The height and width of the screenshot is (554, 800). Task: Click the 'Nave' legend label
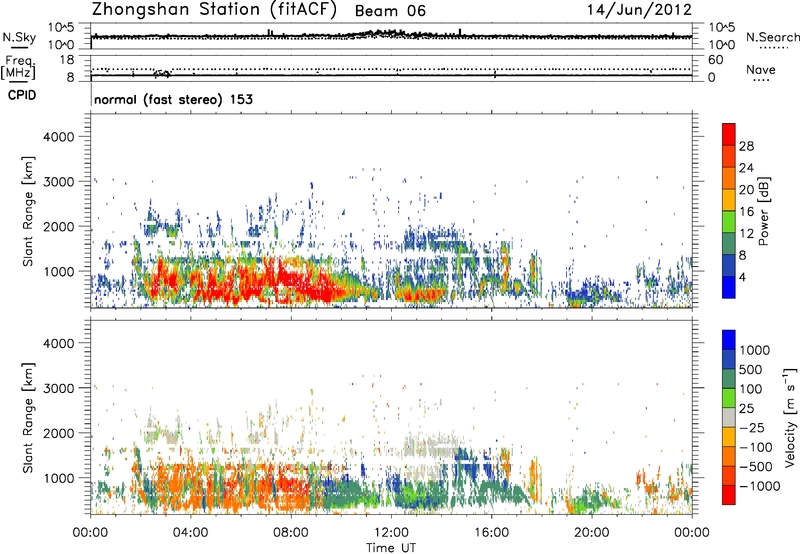coord(761,70)
